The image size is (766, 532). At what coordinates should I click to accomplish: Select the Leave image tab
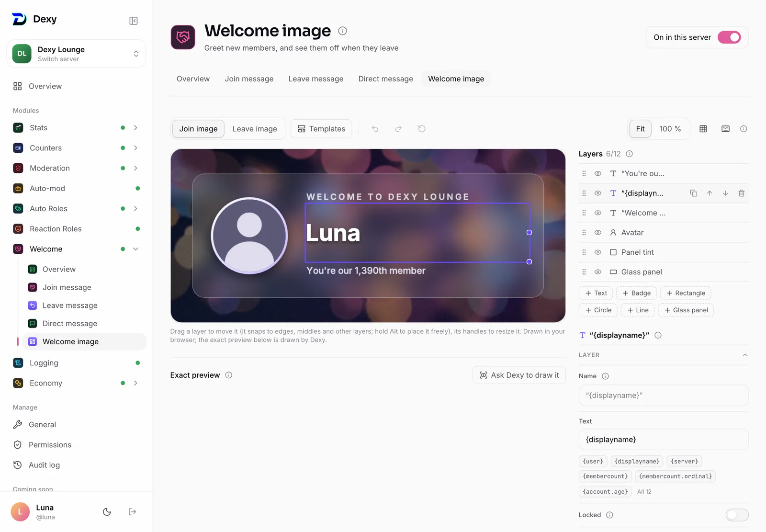(x=255, y=129)
